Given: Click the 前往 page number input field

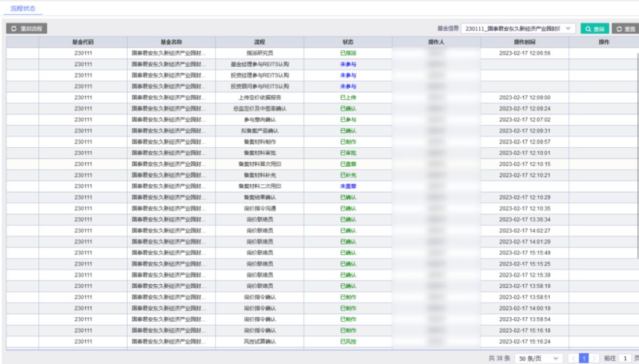Looking at the screenshot, I should tap(625, 358).
